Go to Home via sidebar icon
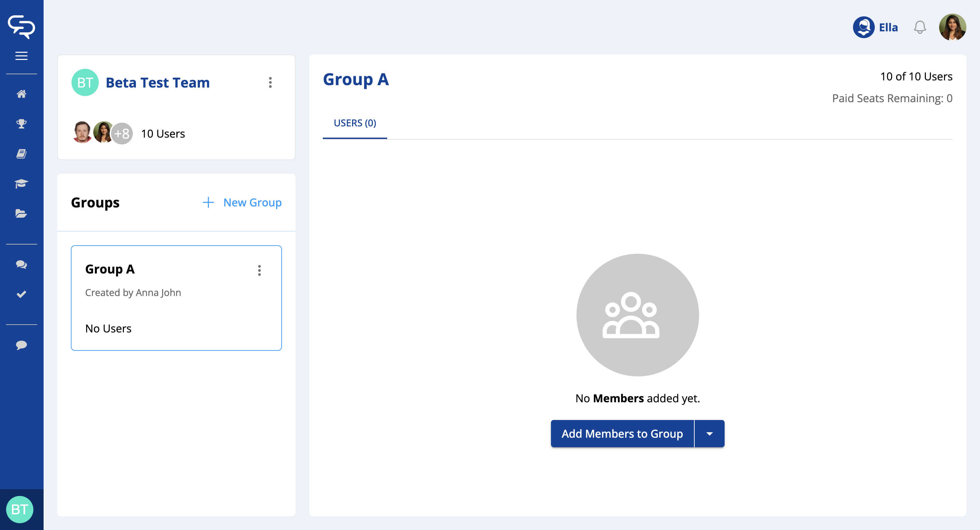980x530 pixels. point(21,94)
